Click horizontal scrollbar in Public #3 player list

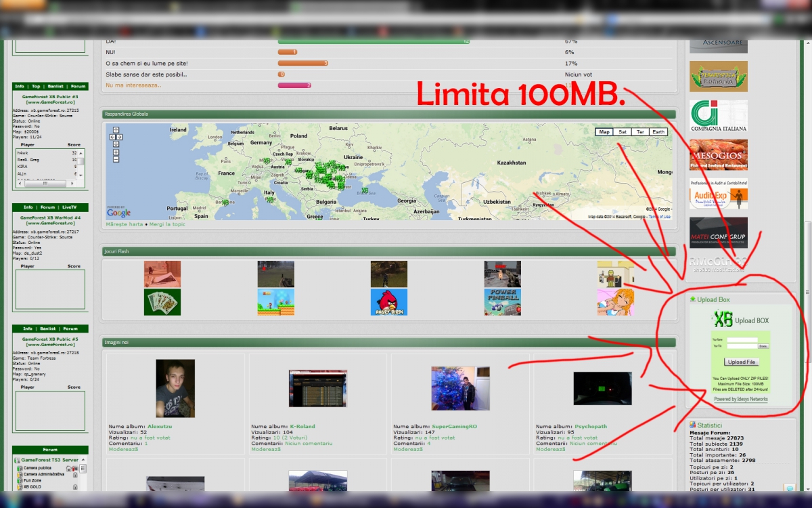46,183
